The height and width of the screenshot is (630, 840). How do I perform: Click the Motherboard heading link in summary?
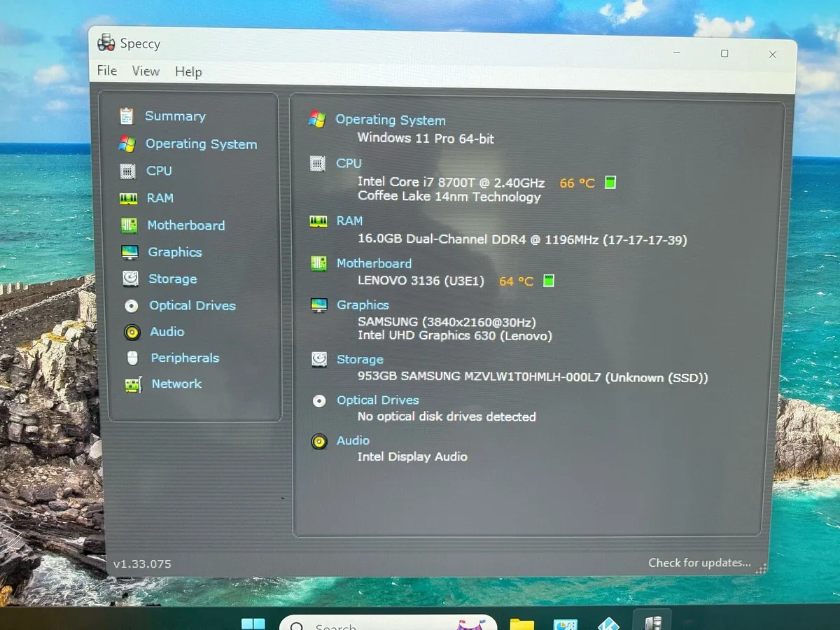pos(374,263)
